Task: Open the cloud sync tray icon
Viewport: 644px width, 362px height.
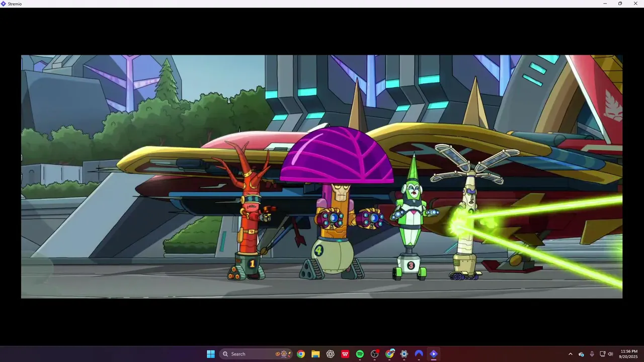Action: [x=581, y=354]
